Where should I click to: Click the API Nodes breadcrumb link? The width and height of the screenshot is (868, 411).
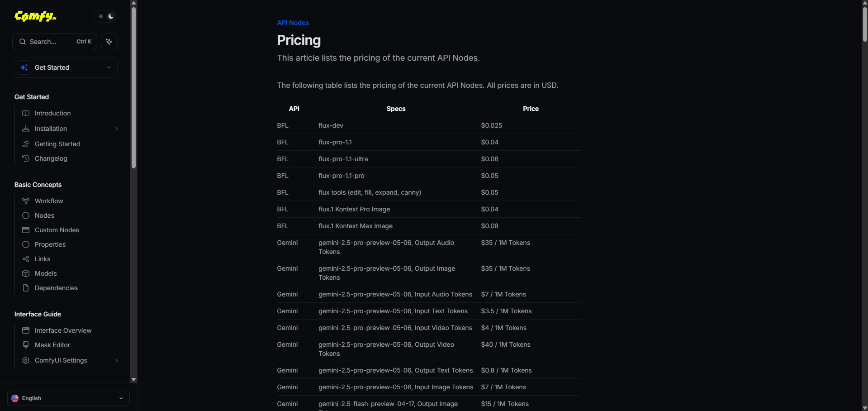[x=293, y=23]
